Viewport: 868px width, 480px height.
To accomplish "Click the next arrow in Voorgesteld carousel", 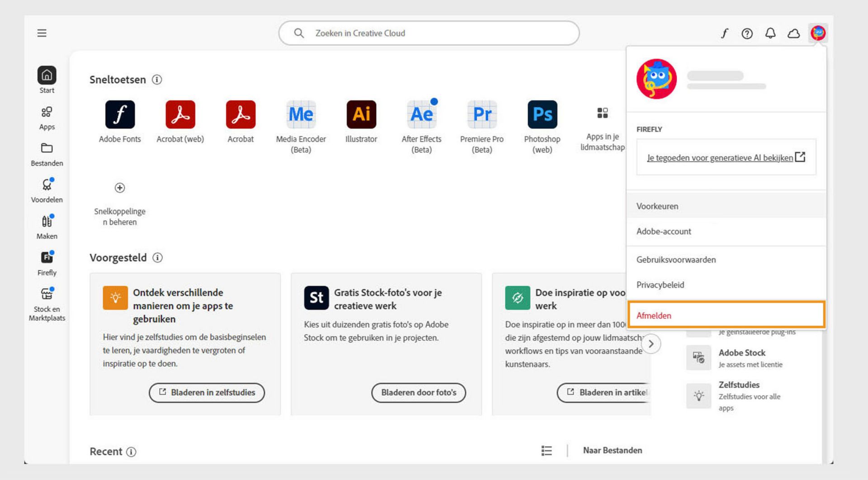I will coord(651,344).
